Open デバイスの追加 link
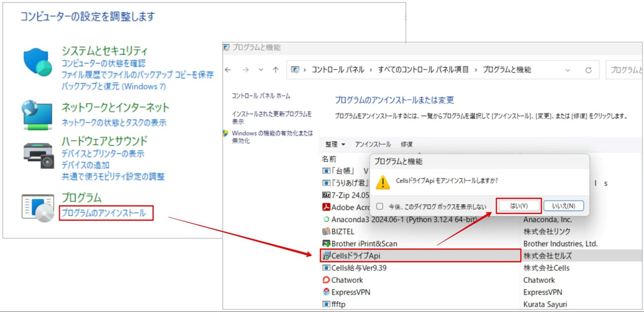The height and width of the screenshot is (312, 644). click(85, 165)
